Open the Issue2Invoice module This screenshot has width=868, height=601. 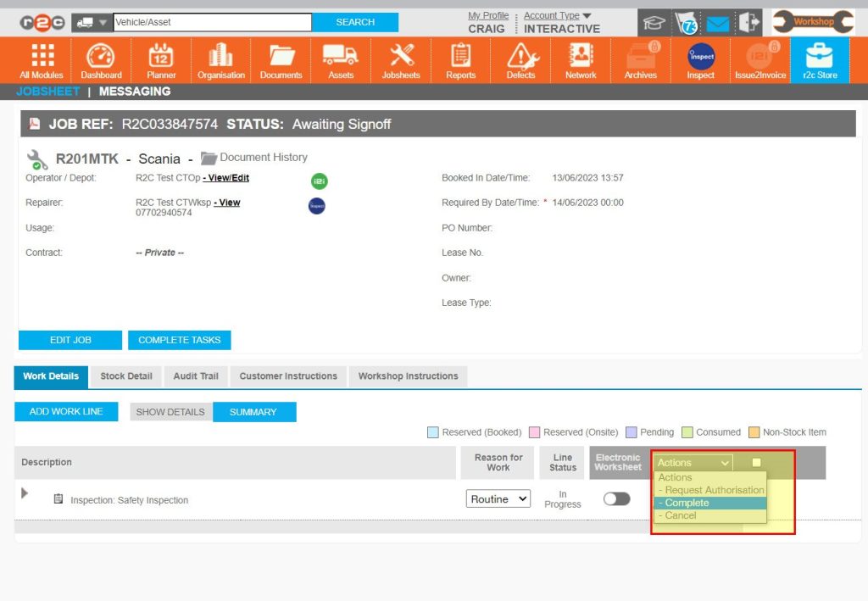click(759, 60)
